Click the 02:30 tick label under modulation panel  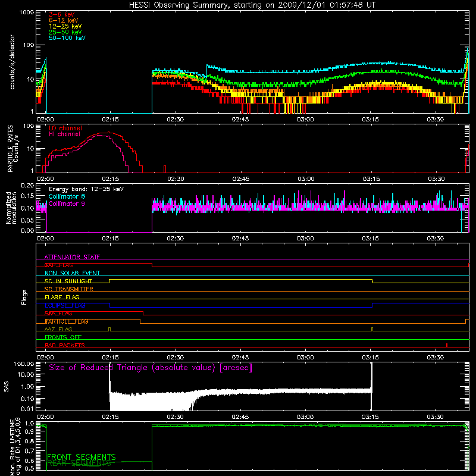[x=175, y=239]
